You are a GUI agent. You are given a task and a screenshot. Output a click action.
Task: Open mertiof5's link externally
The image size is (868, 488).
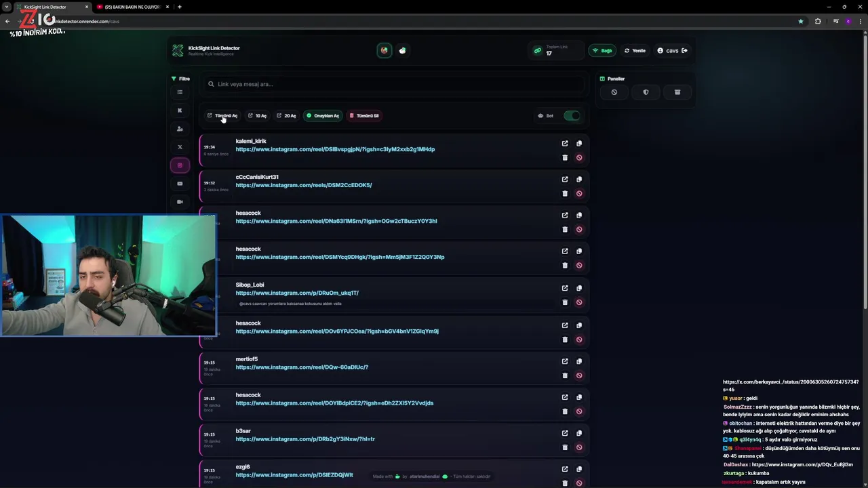click(565, 361)
